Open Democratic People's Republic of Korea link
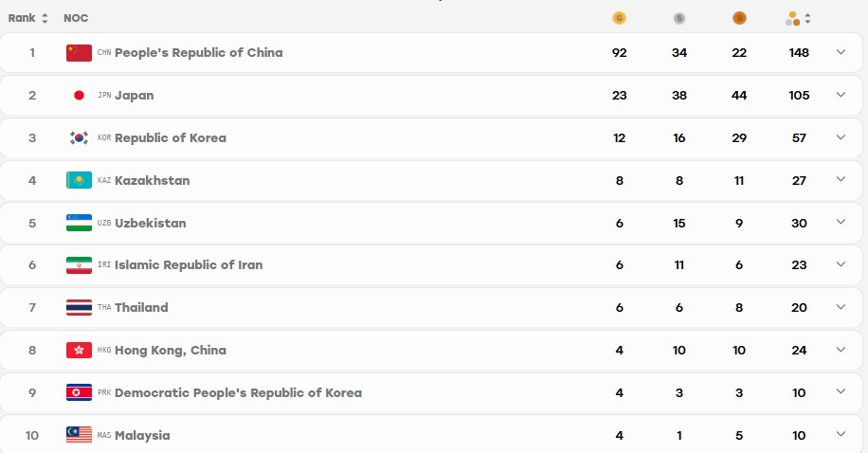 point(238,393)
